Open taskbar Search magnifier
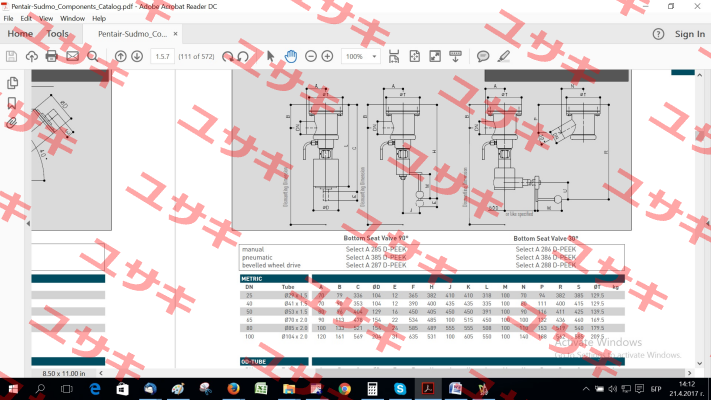The image size is (711, 400). tap(40, 389)
